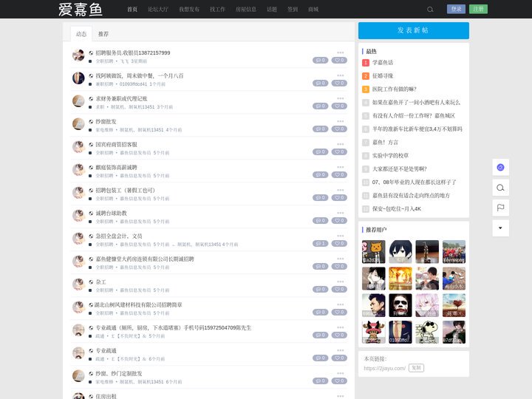Image resolution: width=532 pixels, height=399 pixels.
Task: Switch to the 动态 tab
Action: click(x=81, y=34)
